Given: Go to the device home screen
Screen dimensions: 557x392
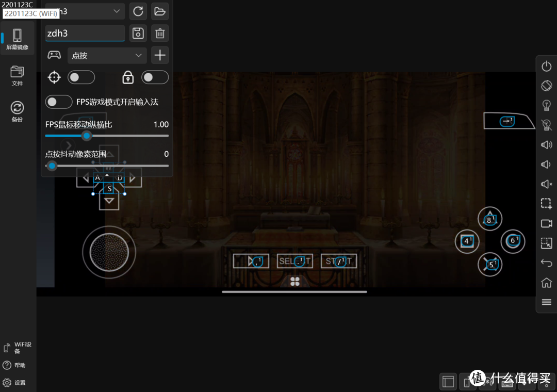Looking at the screenshot, I should tap(546, 282).
